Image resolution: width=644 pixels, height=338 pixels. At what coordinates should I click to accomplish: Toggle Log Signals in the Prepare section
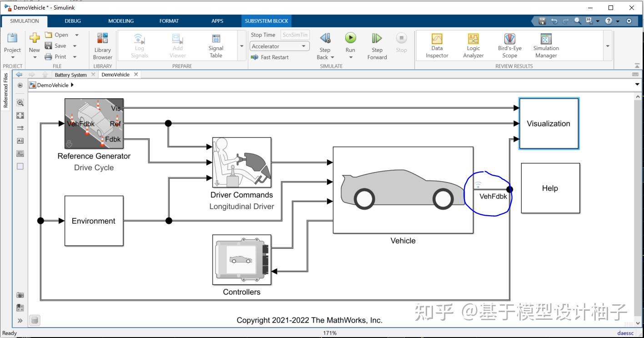point(139,45)
